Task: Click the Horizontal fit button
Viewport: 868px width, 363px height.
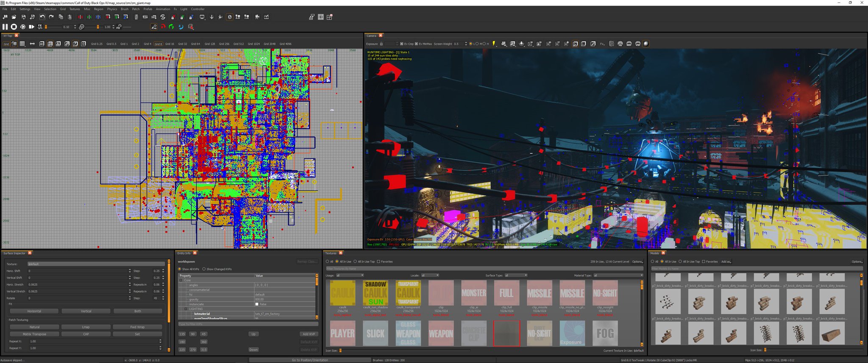Action: 34,311
